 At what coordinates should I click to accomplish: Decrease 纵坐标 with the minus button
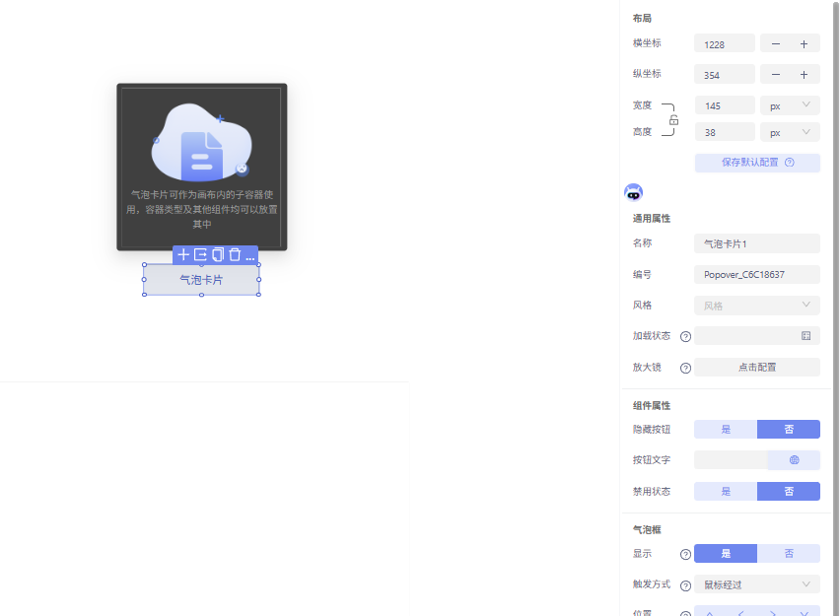775,75
